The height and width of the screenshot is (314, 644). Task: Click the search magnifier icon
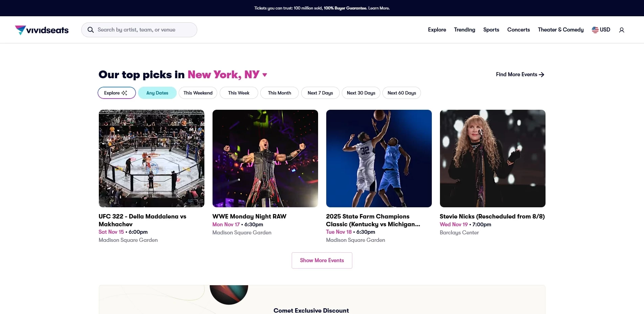[90, 30]
